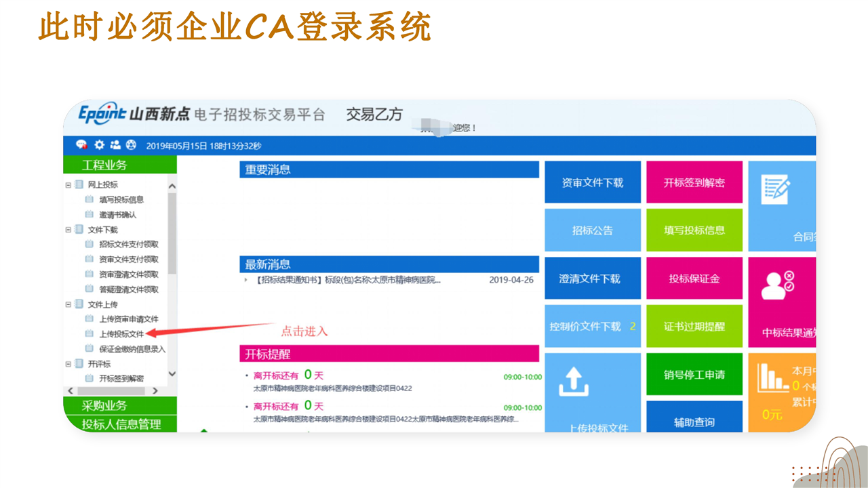Open the 采购业务 sidebar section

pyautogui.click(x=105, y=406)
